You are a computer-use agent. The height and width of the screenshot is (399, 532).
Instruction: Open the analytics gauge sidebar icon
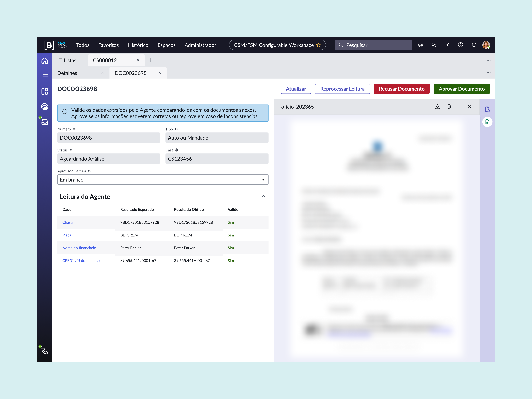(x=45, y=107)
